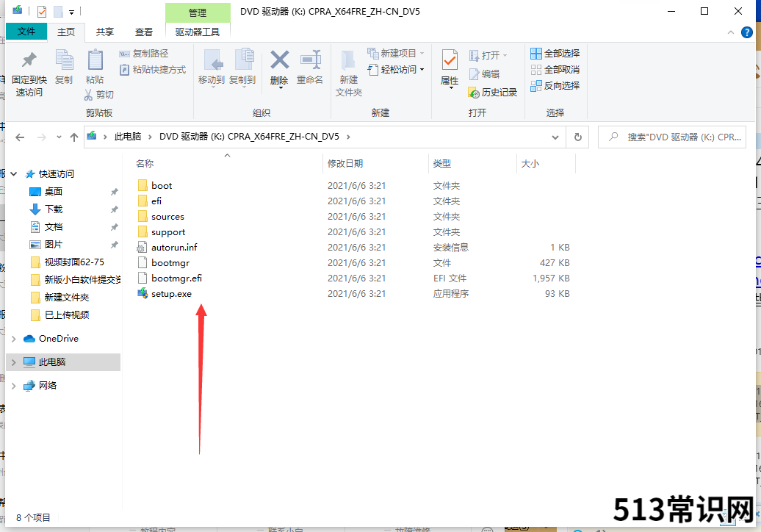Image resolution: width=761 pixels, height=532 pixels.
Task: Switch to the 主页 (Home) tab
Action: (66, 32)
